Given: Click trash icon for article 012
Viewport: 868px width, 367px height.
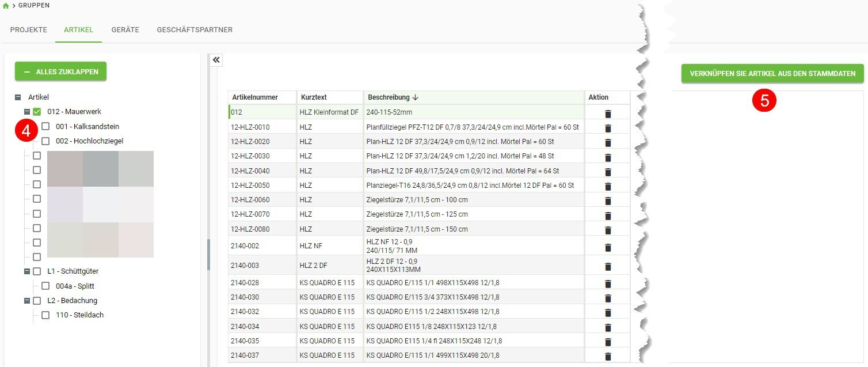Looking at the screenshot, I should (607, 113).
